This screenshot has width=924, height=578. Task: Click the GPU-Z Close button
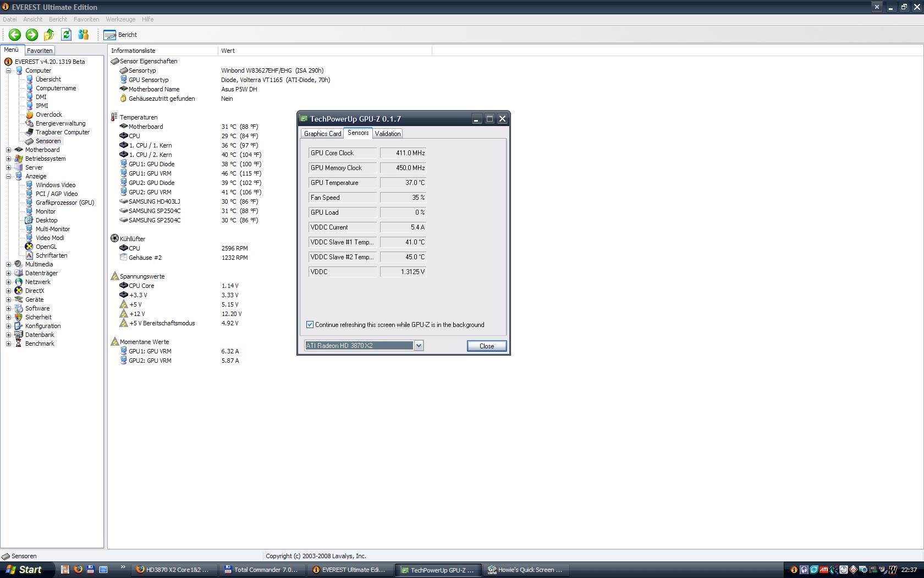[487, 346]
